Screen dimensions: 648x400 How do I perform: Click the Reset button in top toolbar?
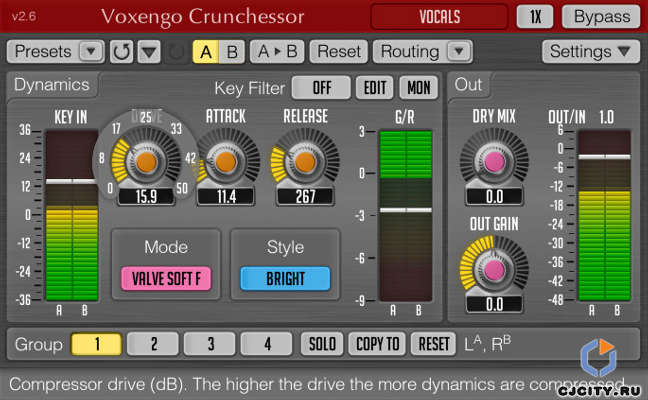coord(338,52)
